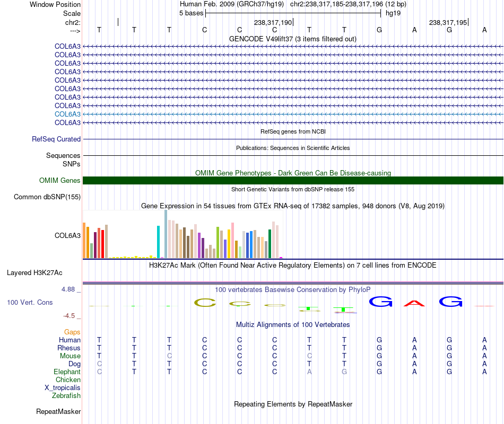The width and height of the screenshot is (504, 424).
Task: Click the cyan bar in the GTEx chart
Action: tap(158, 242)
